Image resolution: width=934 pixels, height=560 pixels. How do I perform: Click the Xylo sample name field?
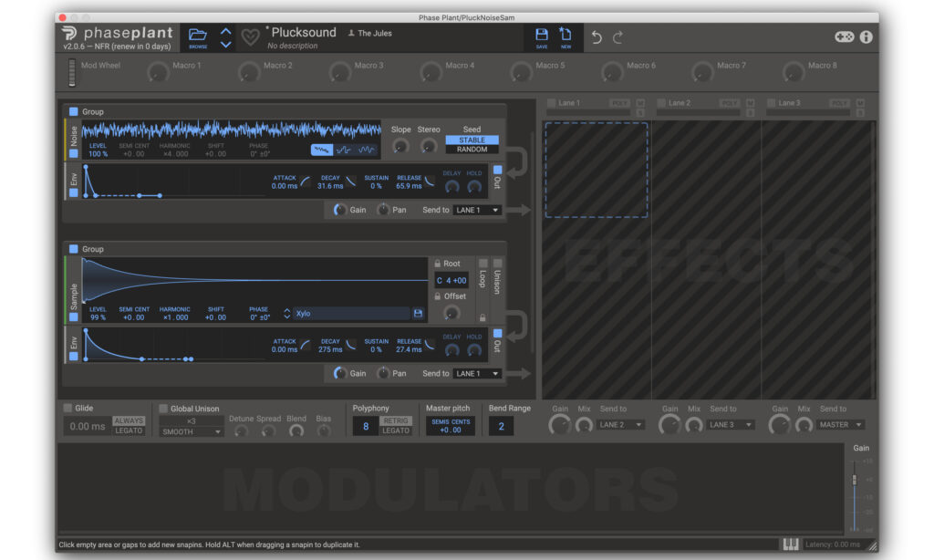coord(351,314)
